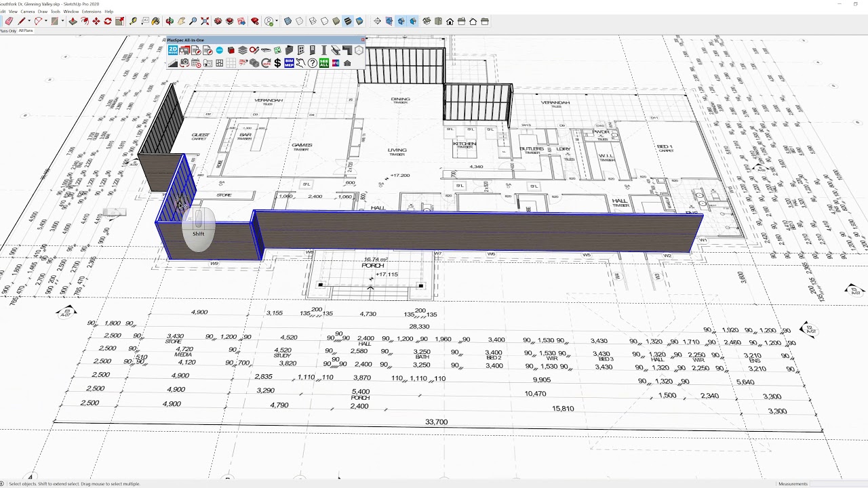Click the PORCH label on plan
Image resolution: width=868 pixels, height=488 pixels.
[372, 266]
